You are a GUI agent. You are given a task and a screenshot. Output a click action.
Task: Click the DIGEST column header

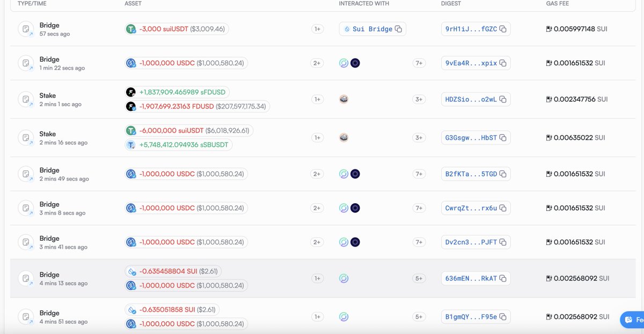coord(450,4)
